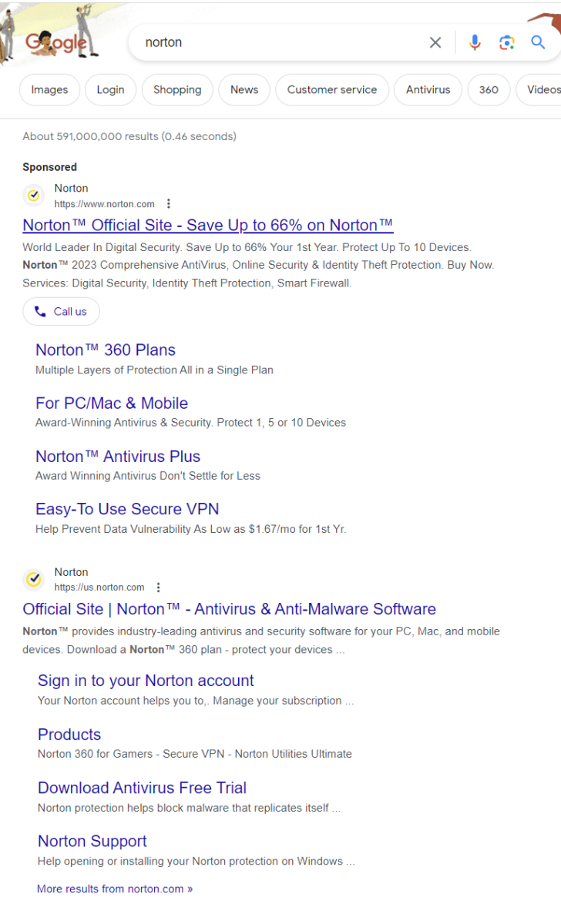Viewport: 561px width, 924px height.
Task: Start voice search with microphone icon
Action: point(475,42)
